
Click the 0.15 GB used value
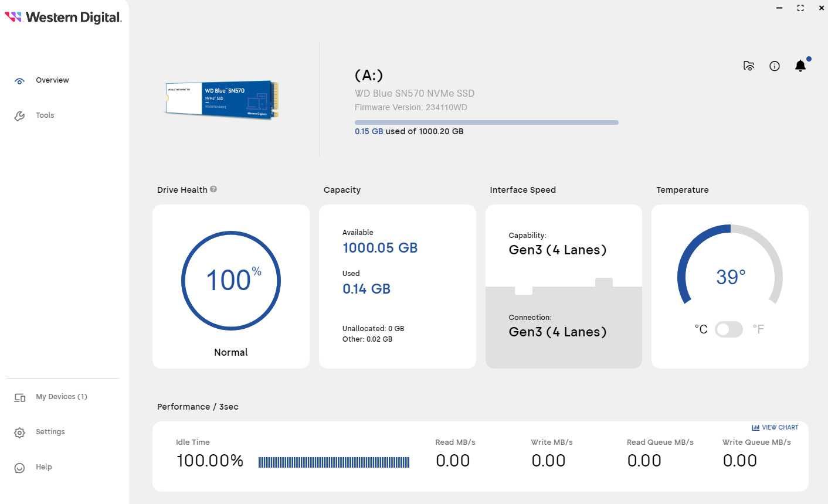click(x=369, y=131)
